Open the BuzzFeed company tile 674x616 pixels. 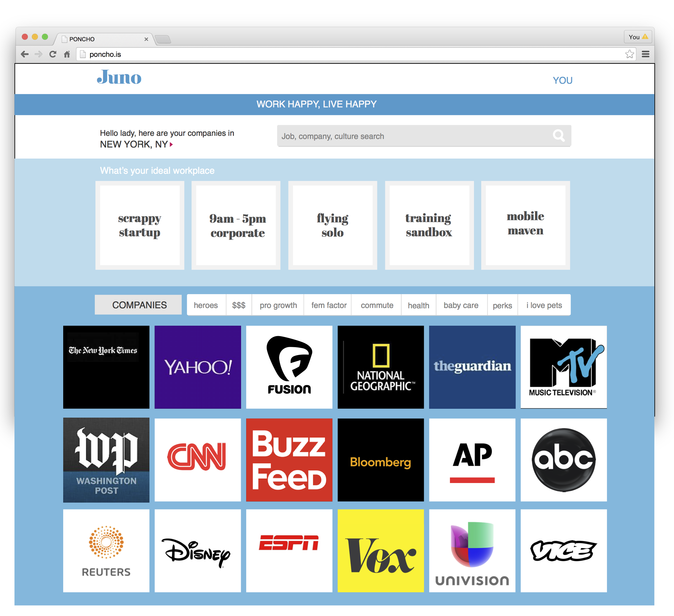point(289,460)
